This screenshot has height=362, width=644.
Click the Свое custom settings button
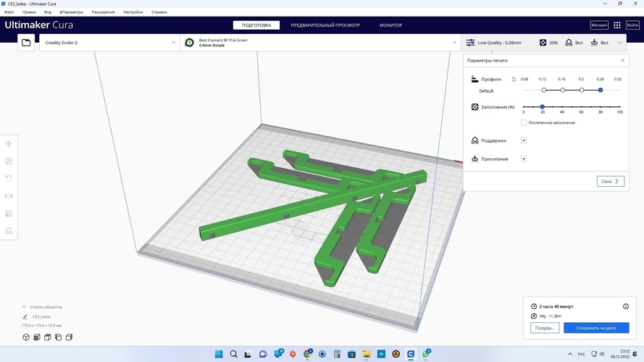pyautogui.click(x=611, y=182)
